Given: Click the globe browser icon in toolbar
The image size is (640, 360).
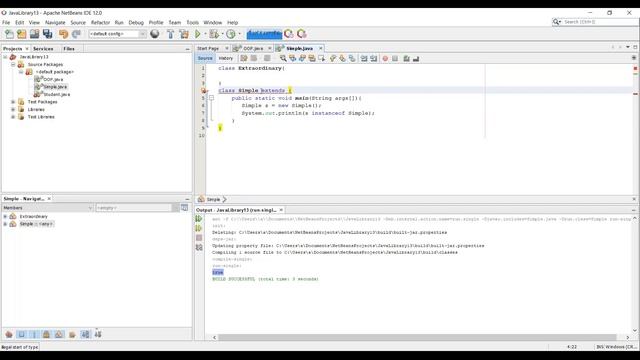Looking at the screenshot, I should (155, 34).
